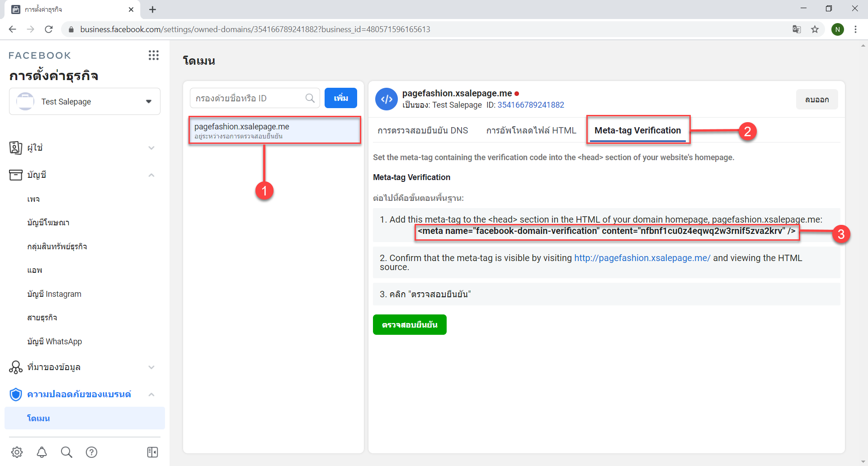Open แอพ in the sidebar

pyautogui.click(x=35, y=270)
